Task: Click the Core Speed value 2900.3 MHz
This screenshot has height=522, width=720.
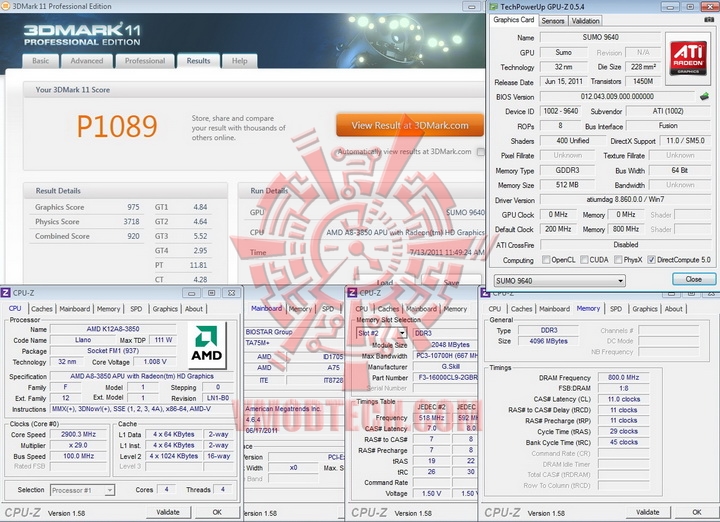Action: [x=79, y=434]
